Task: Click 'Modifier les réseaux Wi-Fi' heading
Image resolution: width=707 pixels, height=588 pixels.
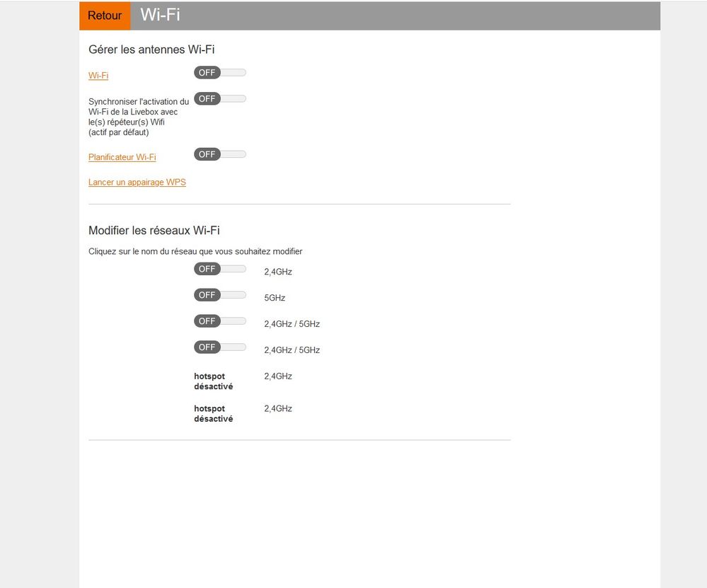Action: pos(154,231)
